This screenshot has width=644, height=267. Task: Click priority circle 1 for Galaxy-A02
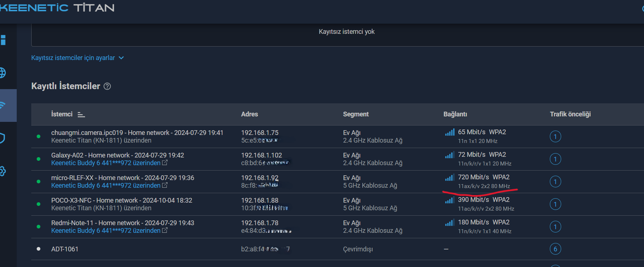pyautogui.click(x=555, y=159)
